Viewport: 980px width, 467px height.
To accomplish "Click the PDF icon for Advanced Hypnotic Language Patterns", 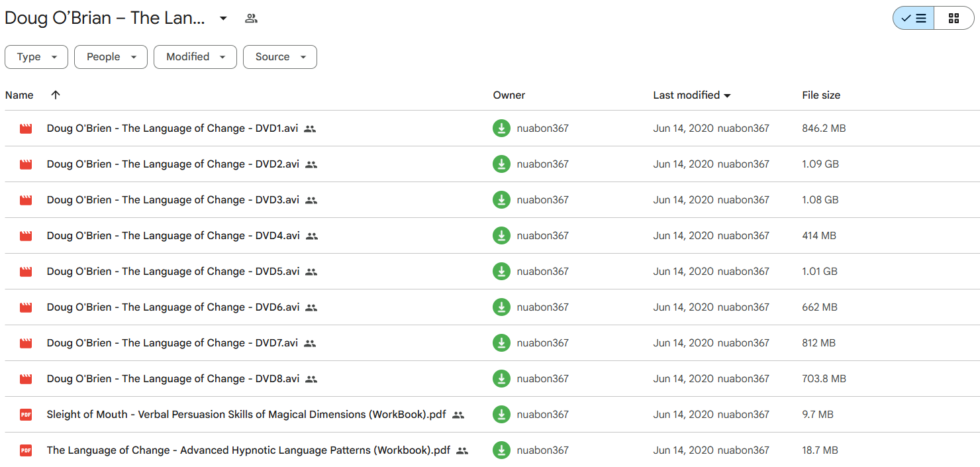I will pos(26,450).
